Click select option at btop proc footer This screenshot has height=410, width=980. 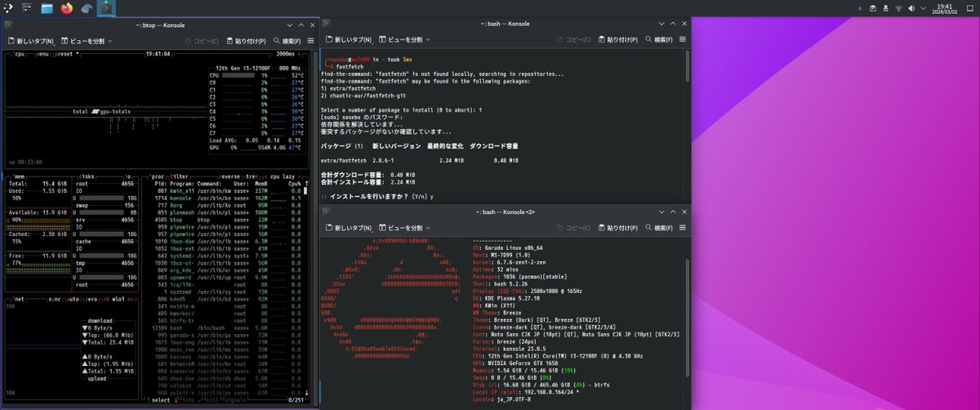pyautogui.click(x=160, y=400)
